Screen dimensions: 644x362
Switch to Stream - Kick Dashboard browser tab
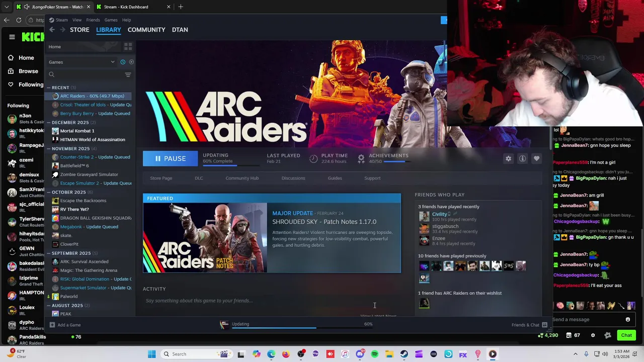(133, 7)
